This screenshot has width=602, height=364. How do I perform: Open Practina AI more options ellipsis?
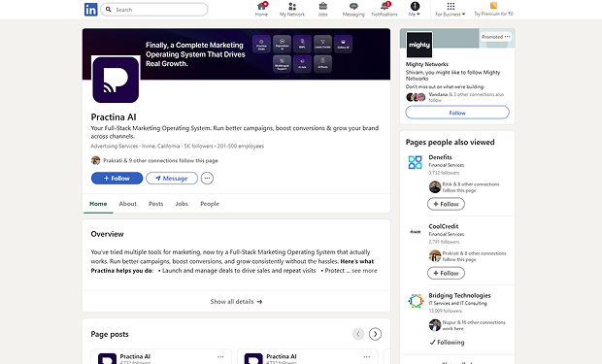[207, 179]
